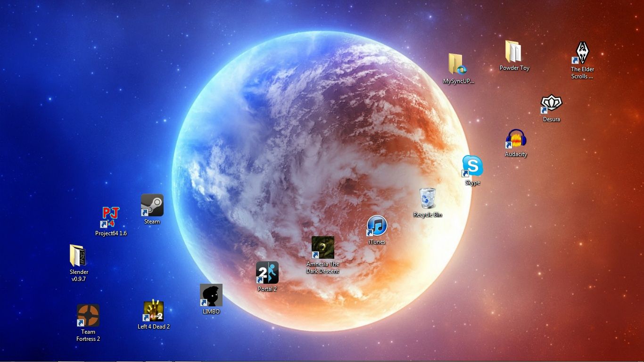Click the Recycle Bin icon
The image size is (644, 362).
tap(428, 198)
